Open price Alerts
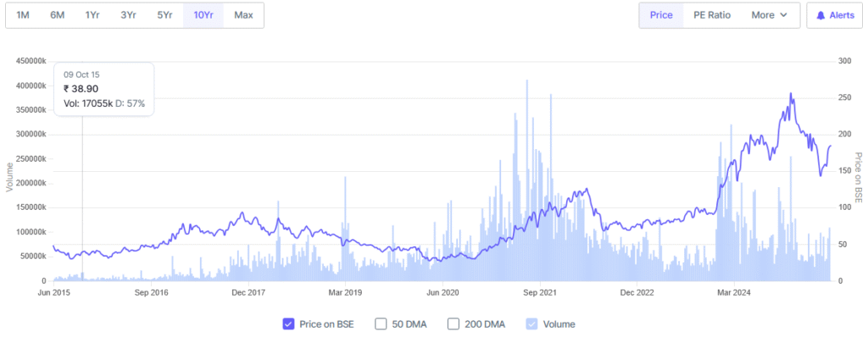Image resolution: width=868 pixels, height=337 pixels. (835, 15)
